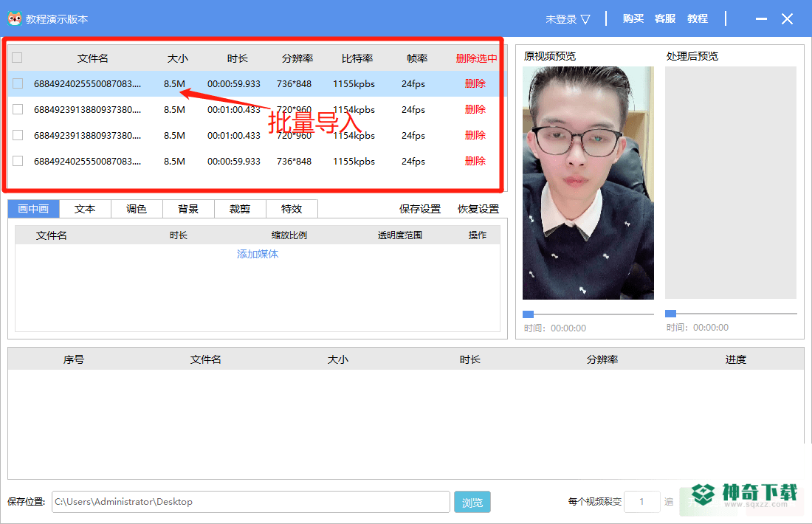Click the original video preview thumbnail
Screen dimensions: 812x524
[x=588, y=183]
